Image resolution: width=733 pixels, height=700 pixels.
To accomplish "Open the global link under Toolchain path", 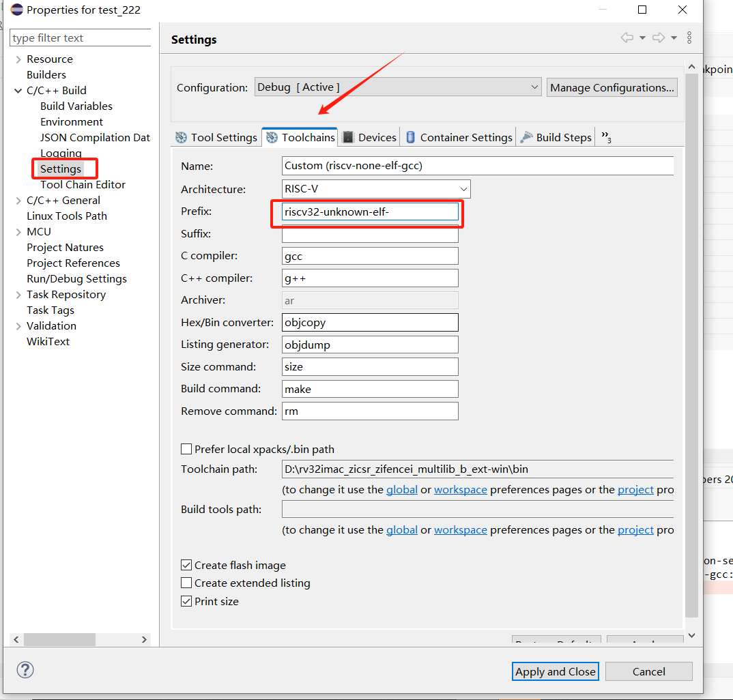I will tap(401, 489).
